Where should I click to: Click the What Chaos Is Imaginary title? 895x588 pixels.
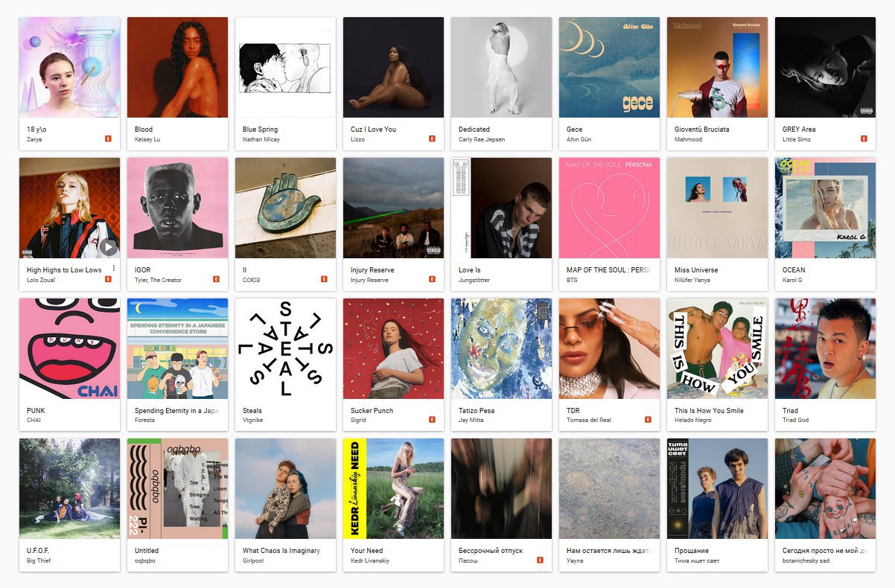click(x=281, y=551)
